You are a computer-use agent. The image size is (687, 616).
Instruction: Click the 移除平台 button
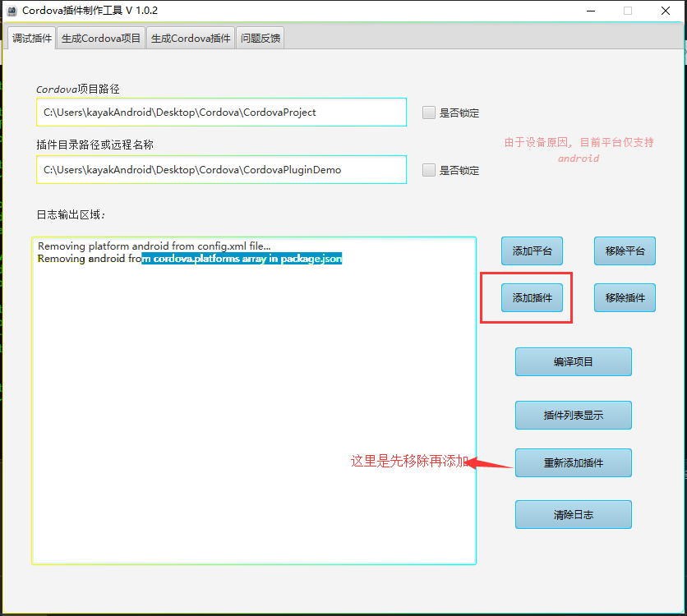pos(625,251)
